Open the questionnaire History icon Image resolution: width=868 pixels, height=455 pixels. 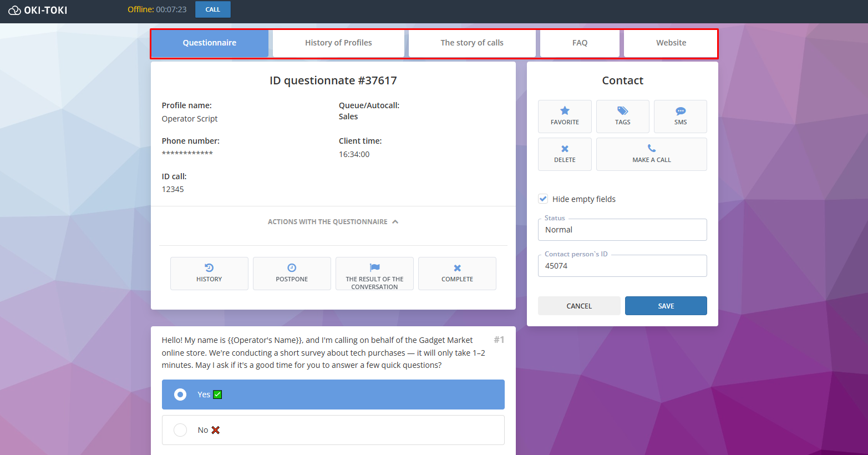[x=209, y=268]
